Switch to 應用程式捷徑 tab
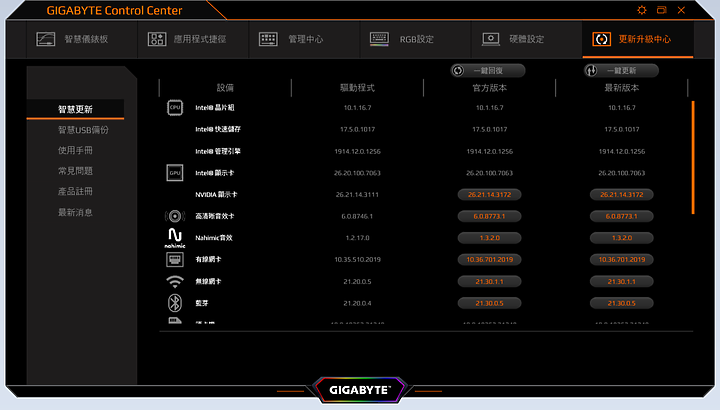The height and width of the screenshot is (410, 720). point(193,39)
